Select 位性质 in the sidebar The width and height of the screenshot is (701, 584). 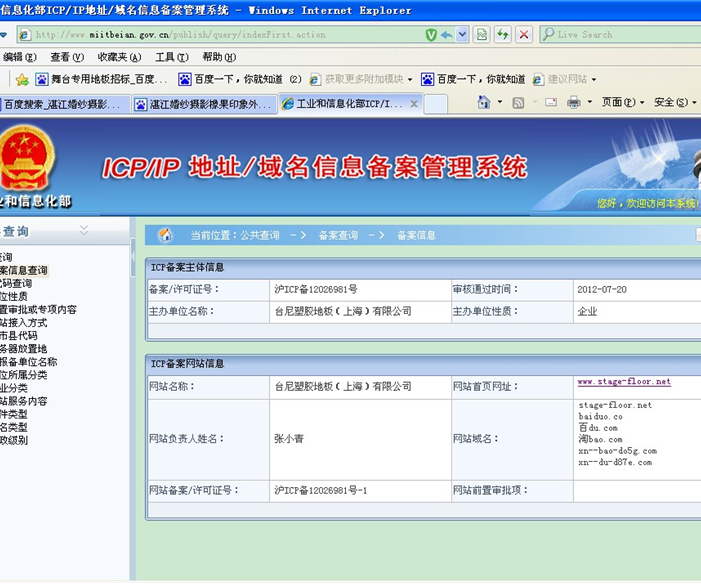point(14,296)
